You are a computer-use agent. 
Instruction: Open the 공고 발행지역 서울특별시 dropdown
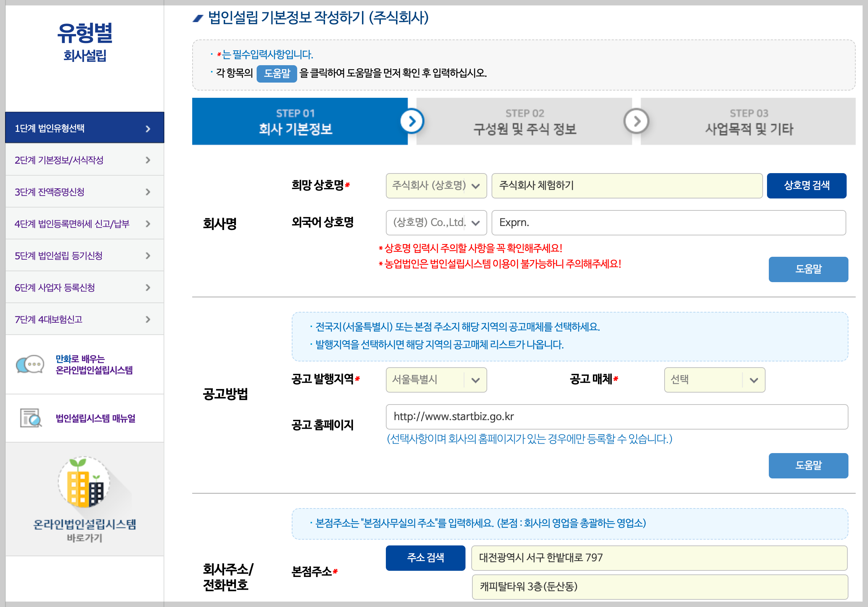[x=436, y=380]
